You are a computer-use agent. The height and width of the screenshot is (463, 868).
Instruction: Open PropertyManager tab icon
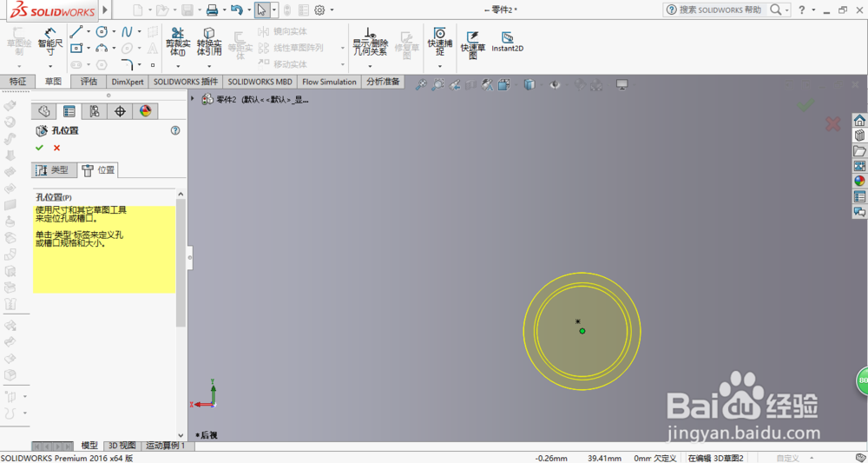pyautogui.click(x=69, y=111)
